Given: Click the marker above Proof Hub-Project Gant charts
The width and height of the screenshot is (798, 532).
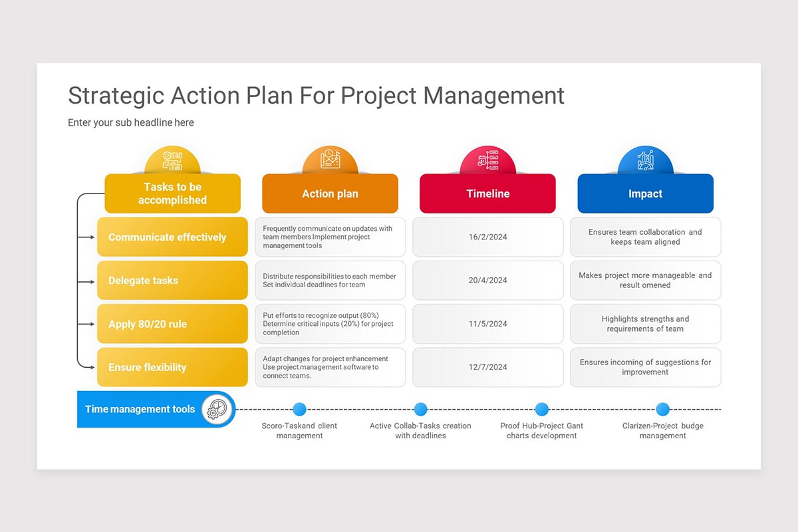Looking at the screenshot, I should [542, 409].
